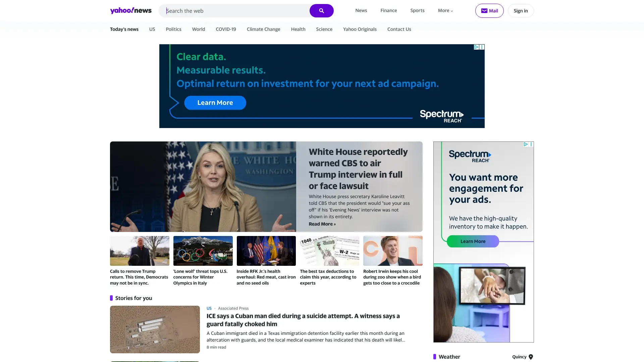Open the White House CBS lawsuit headline
The width and height of the screenshot is (644, 362).
click(x=358, y=169)
